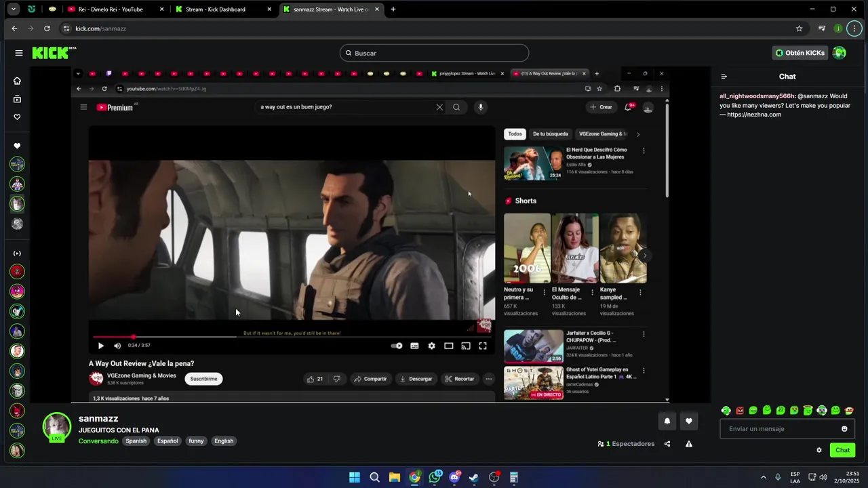Open a new Chrome tab
Screen dimensions: 868x488
pyautogui.click(x=393, y=9)
